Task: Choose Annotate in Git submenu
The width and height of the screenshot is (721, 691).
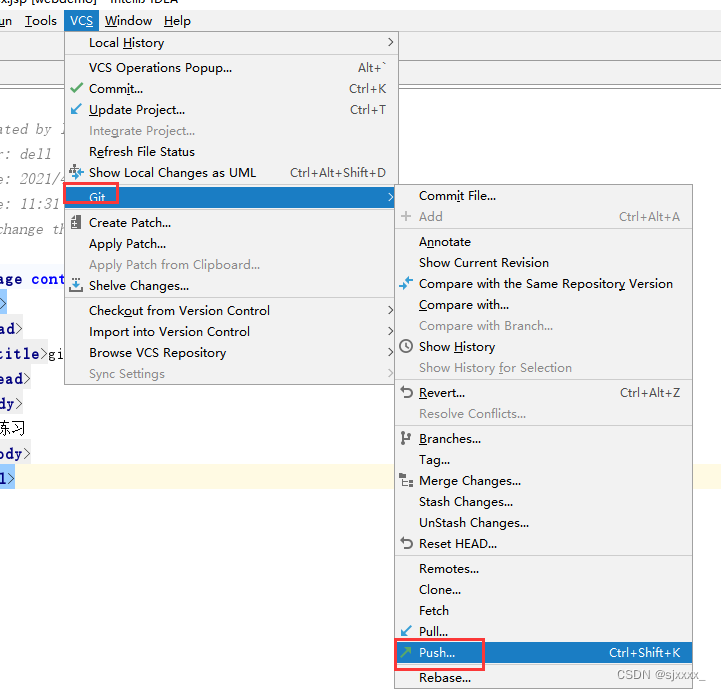Action: [x=544, y=241]
